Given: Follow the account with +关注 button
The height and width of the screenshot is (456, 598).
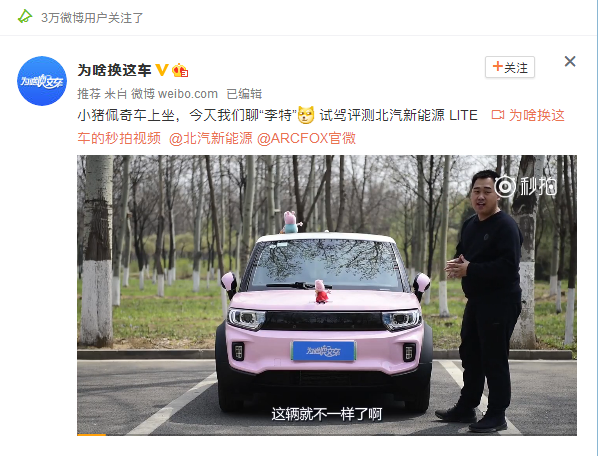Looking at the screenshot, I should pos(510,67).
